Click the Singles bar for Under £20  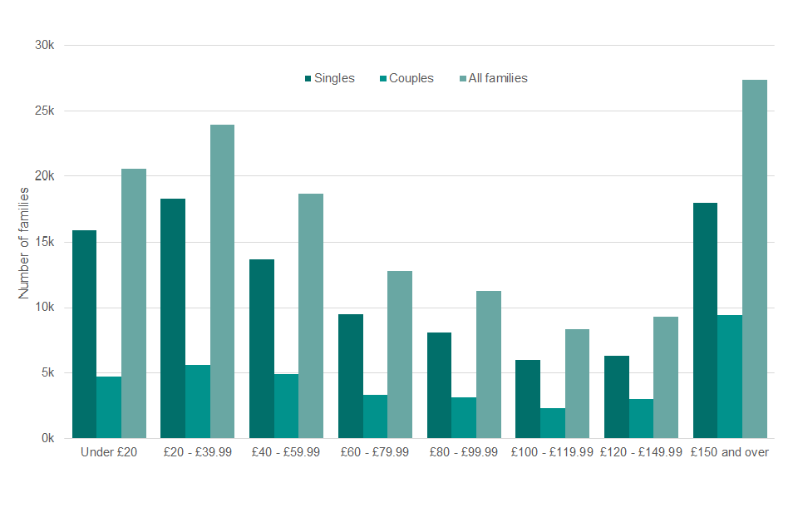click(x=84, y=334)
